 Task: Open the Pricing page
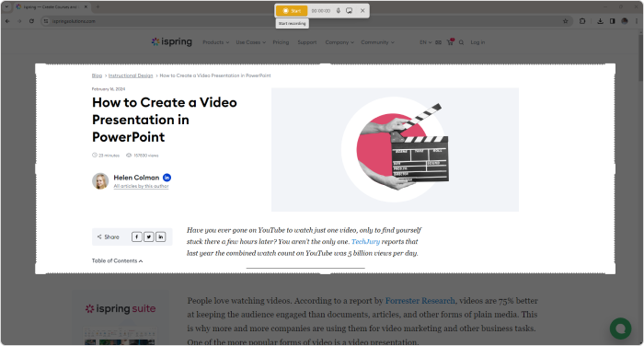pyautogui.click(x=281, y=42)
